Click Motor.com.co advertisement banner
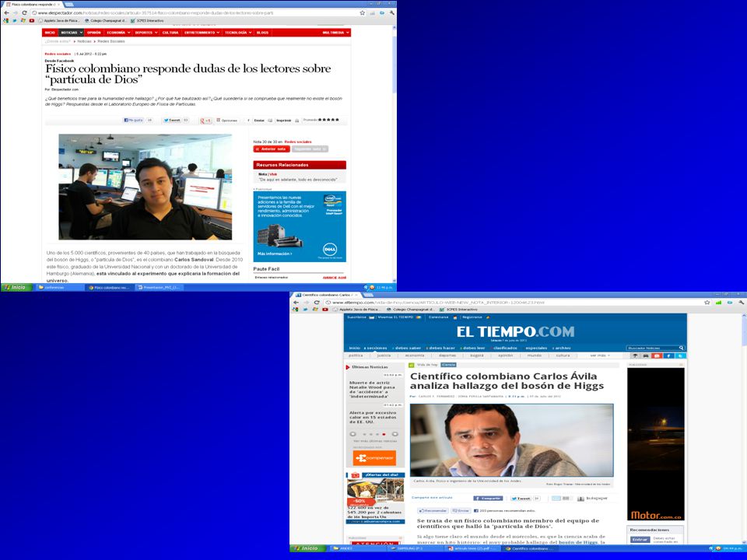 [655, 444]
